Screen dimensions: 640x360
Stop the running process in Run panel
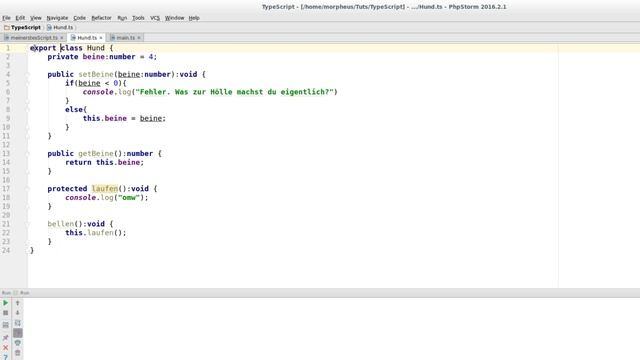6,313
